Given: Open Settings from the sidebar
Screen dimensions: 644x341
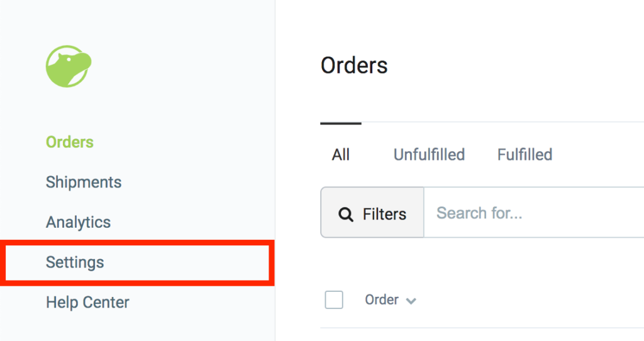Looking at the screenshot, I should tap(75, 262).
